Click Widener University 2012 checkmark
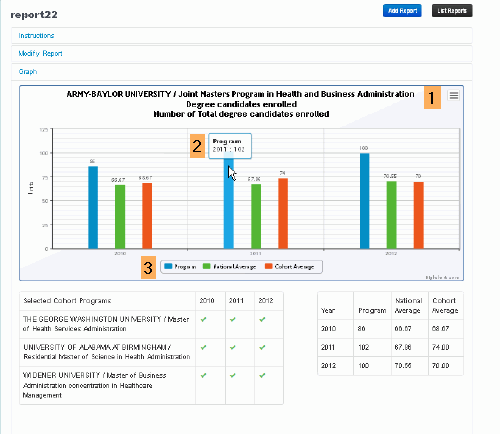 click(262, 375)
